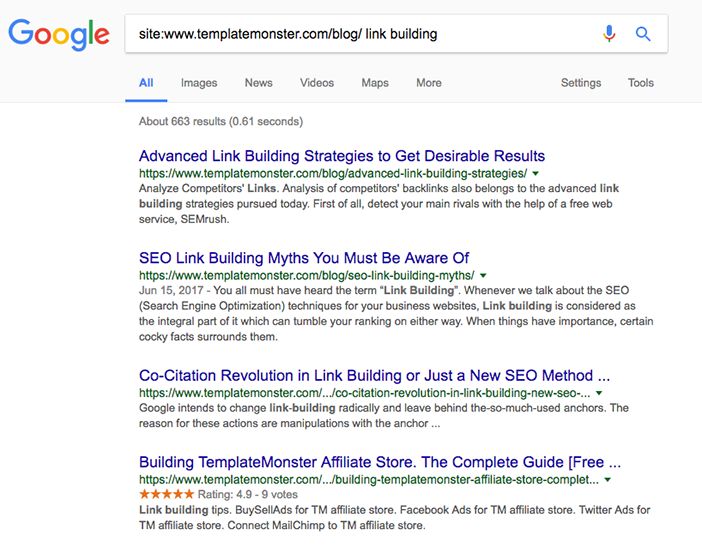702x548 pixels.
Task: Click into the search query field
Action: click(x=360, y=34)
